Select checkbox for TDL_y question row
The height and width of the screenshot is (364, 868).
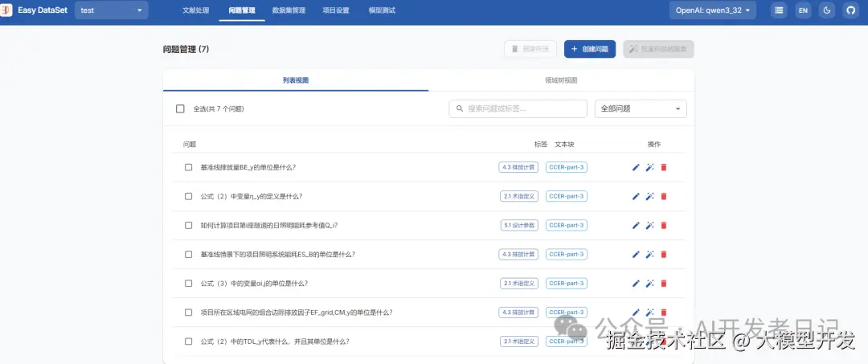pos(188,342)
